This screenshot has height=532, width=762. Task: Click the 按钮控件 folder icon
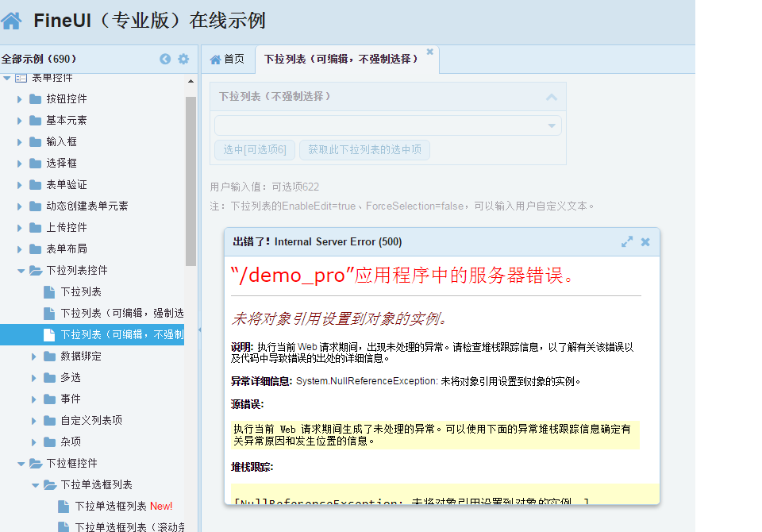point(35,99)
